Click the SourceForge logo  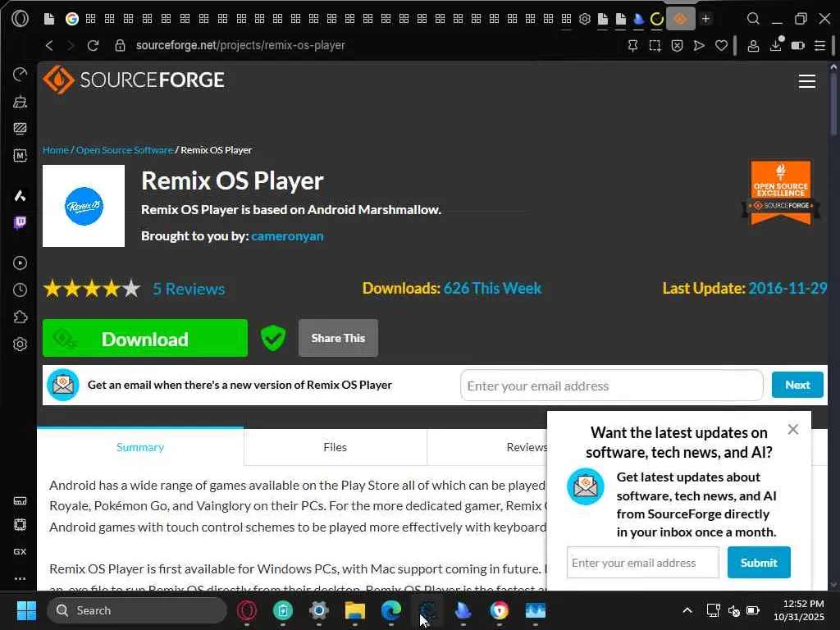point(134,80)
